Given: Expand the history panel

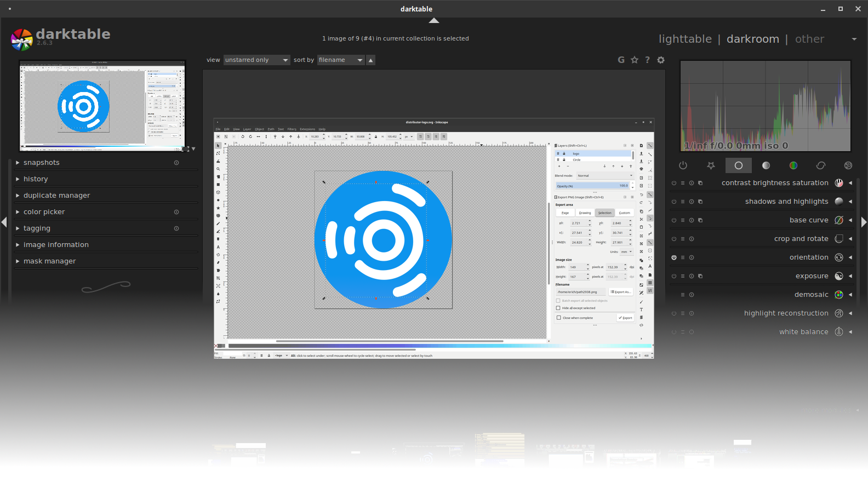Looking at the screenshot, I should pyautogui.click(x=36, y=179).
